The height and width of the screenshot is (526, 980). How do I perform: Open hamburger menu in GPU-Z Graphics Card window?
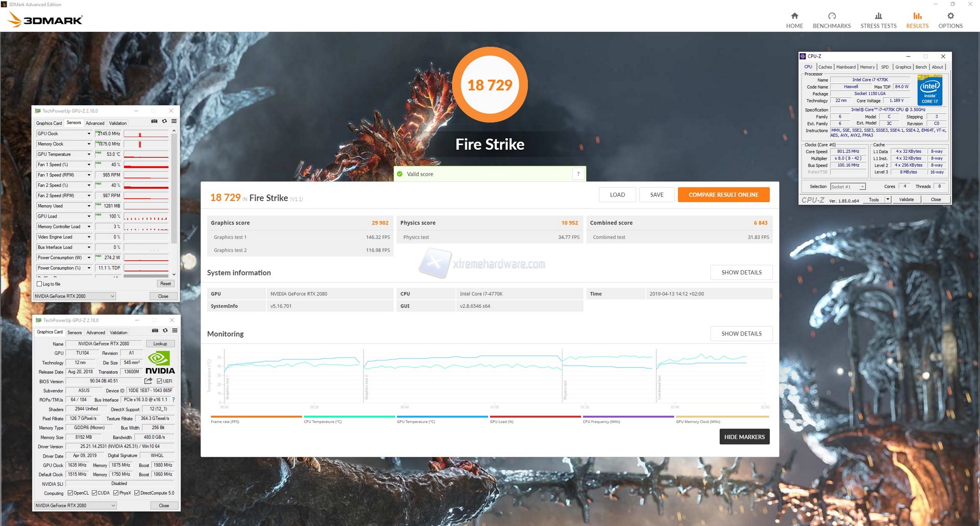[175, 331]
